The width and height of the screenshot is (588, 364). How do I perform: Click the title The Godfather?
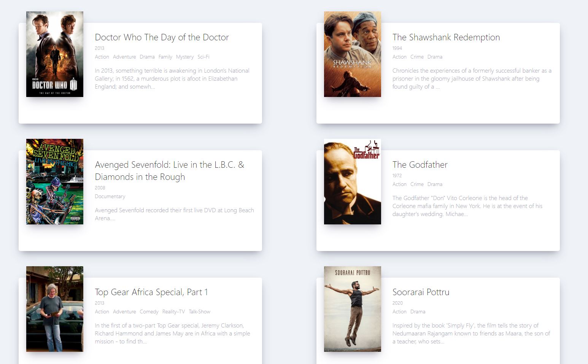coord(420,165)
